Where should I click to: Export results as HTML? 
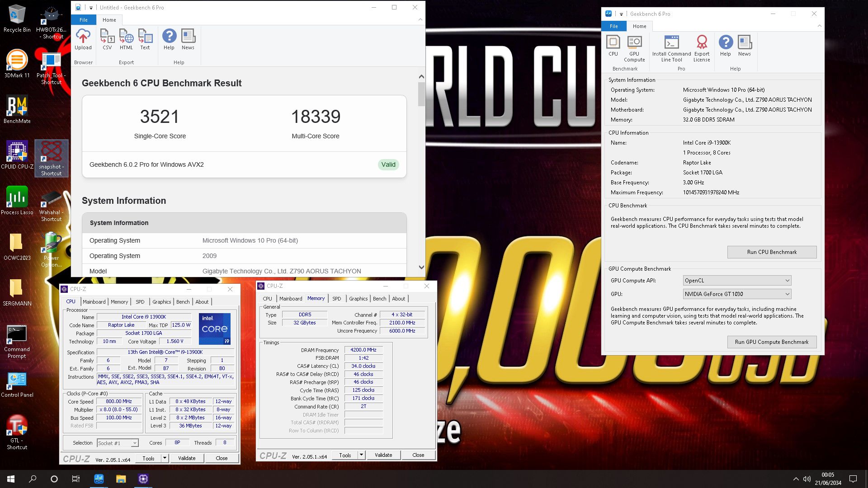126,39
